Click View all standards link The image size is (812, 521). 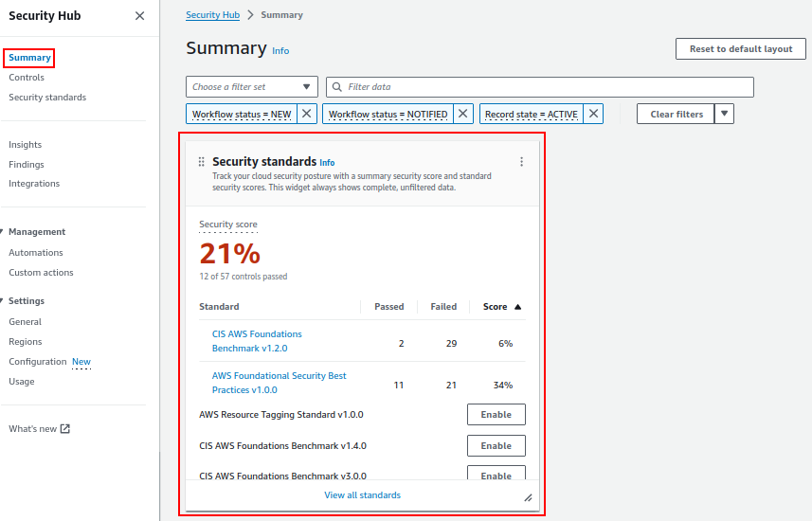click(363, 495)
